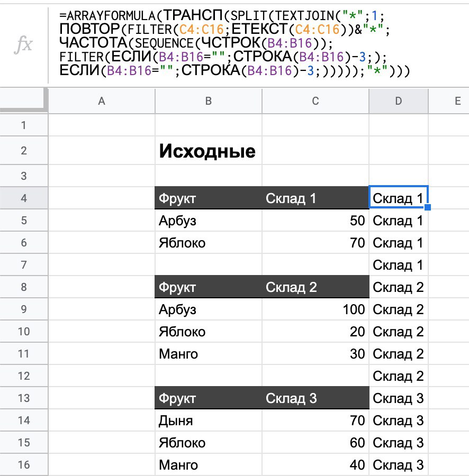Select row 5 header
Image resolution: width=469 pixels, height=476 pixels.
pyautogui.click(x=24, y=220)
